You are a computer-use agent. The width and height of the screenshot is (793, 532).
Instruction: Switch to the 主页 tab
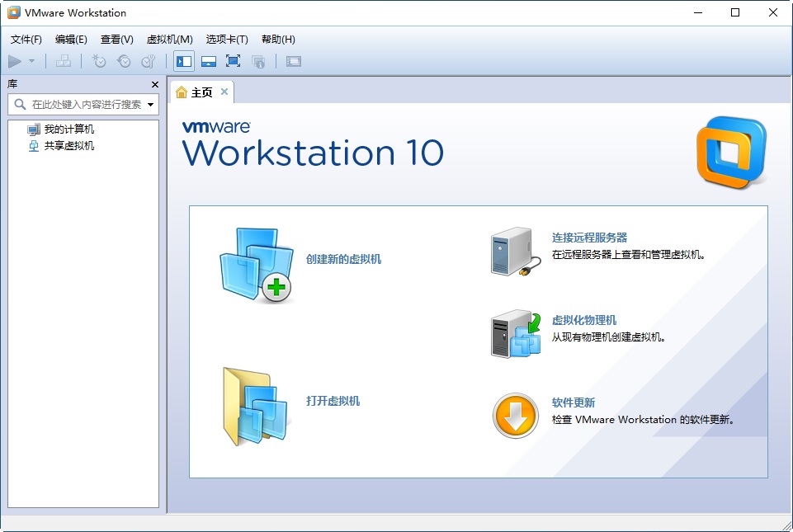point(201,92)
